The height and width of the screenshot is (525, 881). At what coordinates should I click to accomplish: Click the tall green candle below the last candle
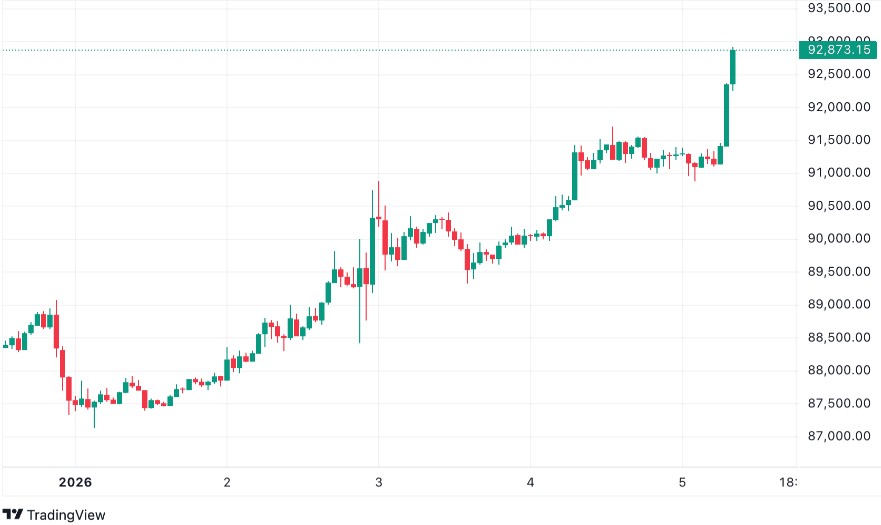pyautogui.click(x=726, y=115)
